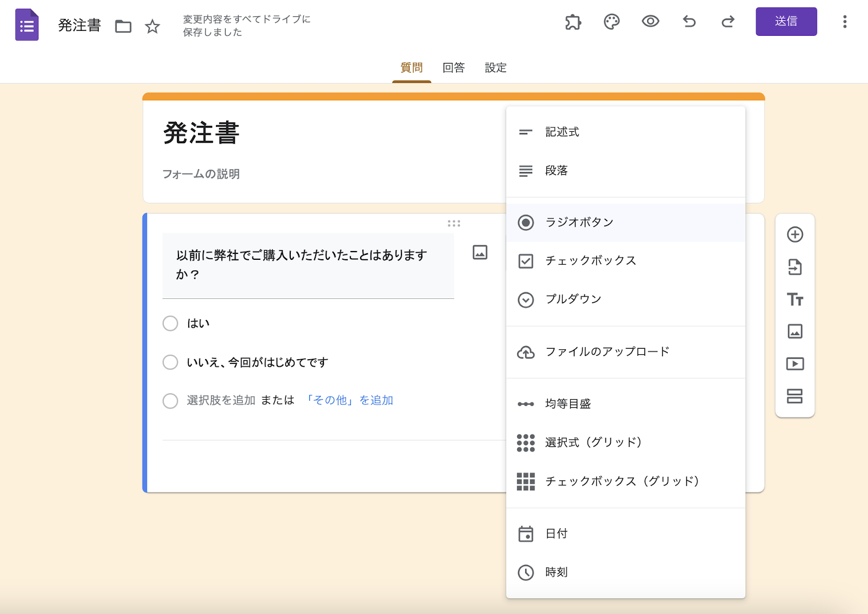Choose プルダウン question type
The image size is (868, 614).
[x=573, y=299]
